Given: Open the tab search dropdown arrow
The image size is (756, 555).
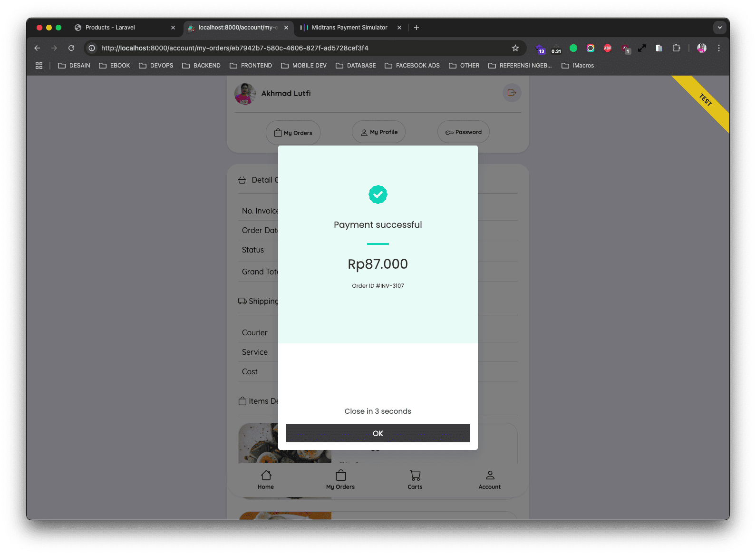Looking at the screenshot, I should 719,28.
